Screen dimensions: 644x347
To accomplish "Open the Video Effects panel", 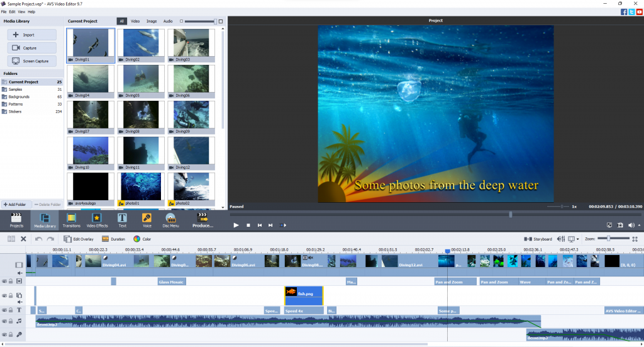I will [97, 220].
